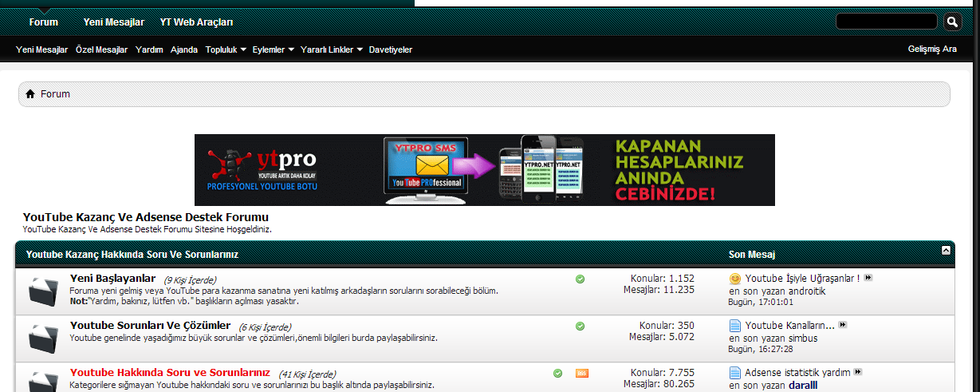
Task: Click Yeni Mesajlar in the sub navigation
Action: click(x=41, y=49)
